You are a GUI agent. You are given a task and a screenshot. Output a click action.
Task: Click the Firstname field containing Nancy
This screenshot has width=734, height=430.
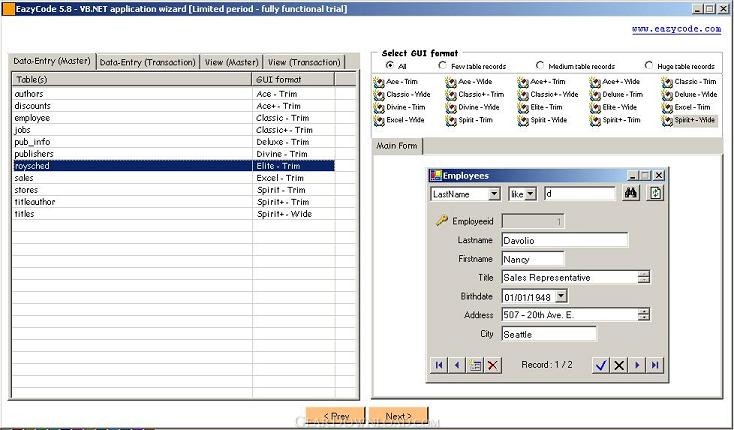[x=533, y=259]
